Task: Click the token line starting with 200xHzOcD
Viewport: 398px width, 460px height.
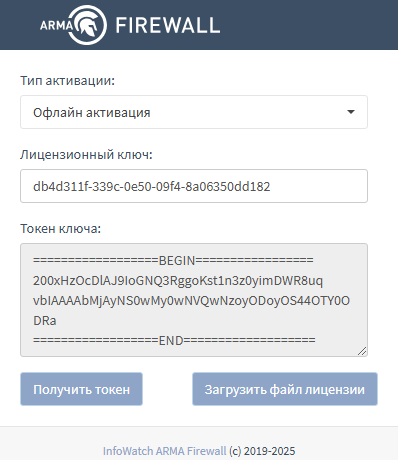Action: tap(178, 281)
